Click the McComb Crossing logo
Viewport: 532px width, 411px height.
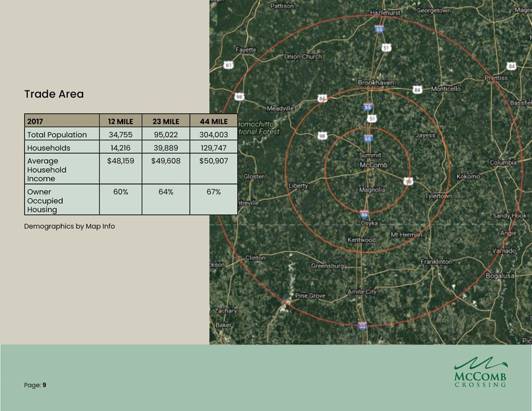point(480,372)
